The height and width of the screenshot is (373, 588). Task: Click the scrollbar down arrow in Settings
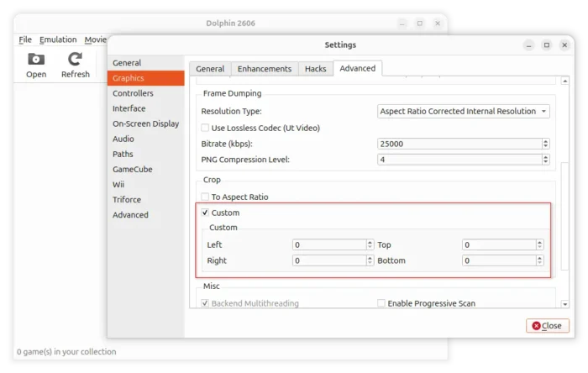click(565, 304)
